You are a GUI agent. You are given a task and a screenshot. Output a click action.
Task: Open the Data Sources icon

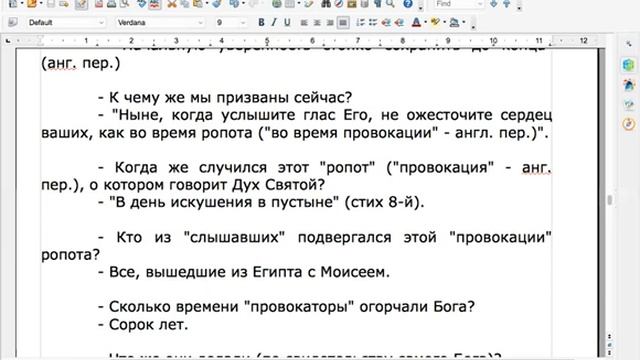[x=364, y=4]
